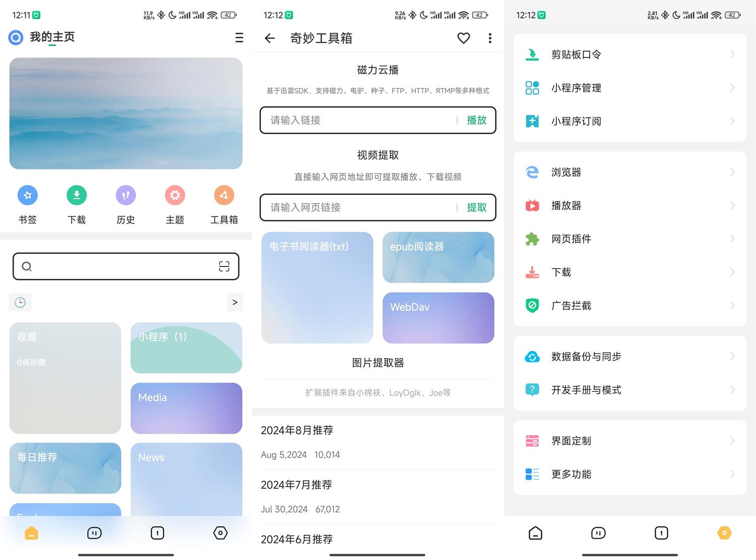Expand the 界面定制 chevron
The height and width of the screenshot is (560, 756).
point(732,440)
